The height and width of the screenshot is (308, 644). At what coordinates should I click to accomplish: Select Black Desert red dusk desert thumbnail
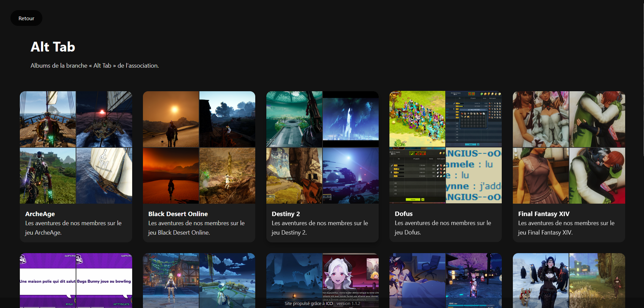[171, 176]
